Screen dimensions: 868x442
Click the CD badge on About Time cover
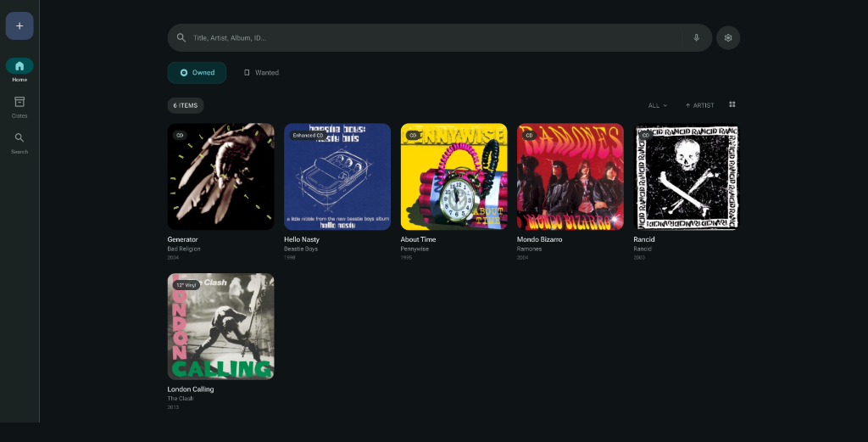[413, 135]
